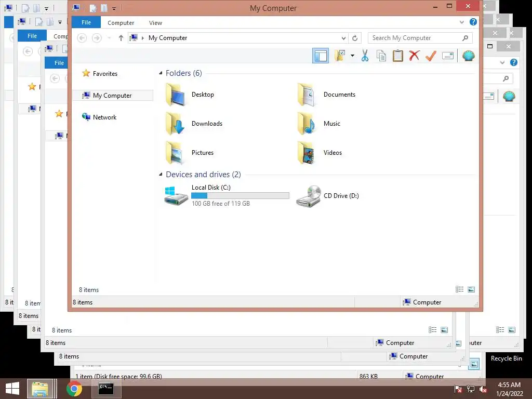Screen dimensions: 532x399
Task: Select the Pictures folder
Action: click(190, 153)
